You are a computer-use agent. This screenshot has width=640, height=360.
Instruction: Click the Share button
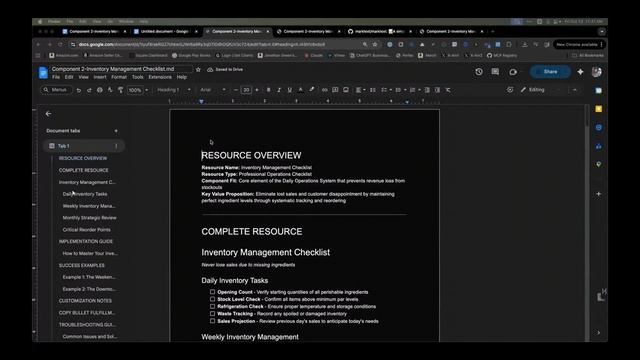tap(550, 72)
